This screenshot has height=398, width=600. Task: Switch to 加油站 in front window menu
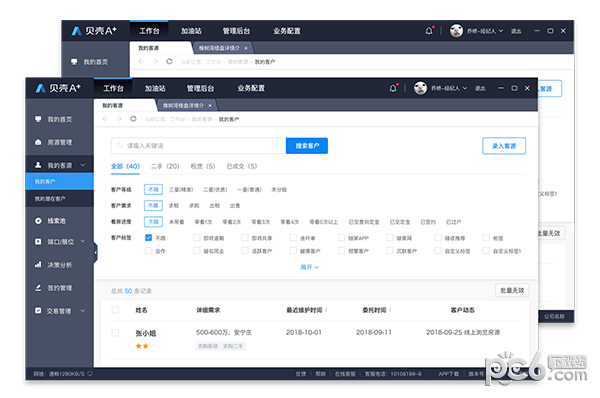[155, 88]
